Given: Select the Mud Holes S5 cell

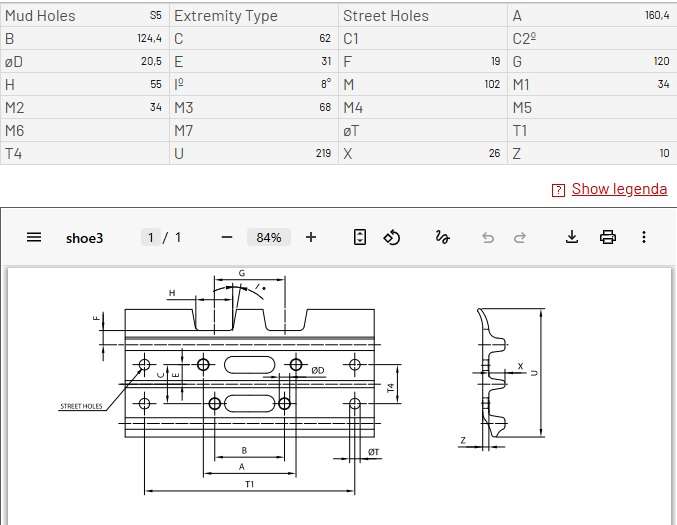Looking at the screenshot, I should pyautogui.click(x=84, y=16).
